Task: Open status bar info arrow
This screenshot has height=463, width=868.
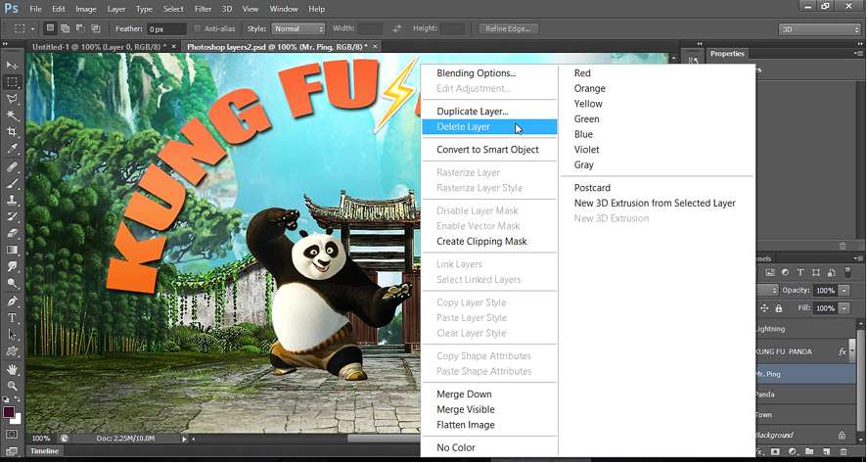Action: pyautogui.click(x=184, y=439)
